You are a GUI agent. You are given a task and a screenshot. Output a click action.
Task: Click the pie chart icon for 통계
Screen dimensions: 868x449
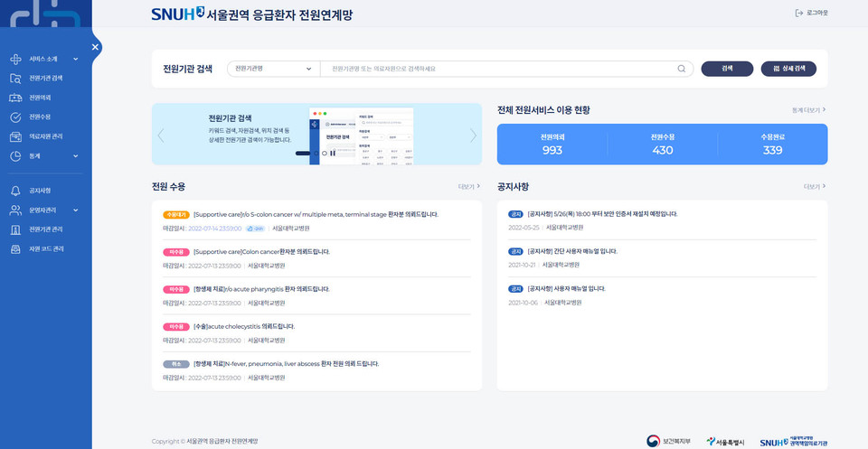pos(15,156)
